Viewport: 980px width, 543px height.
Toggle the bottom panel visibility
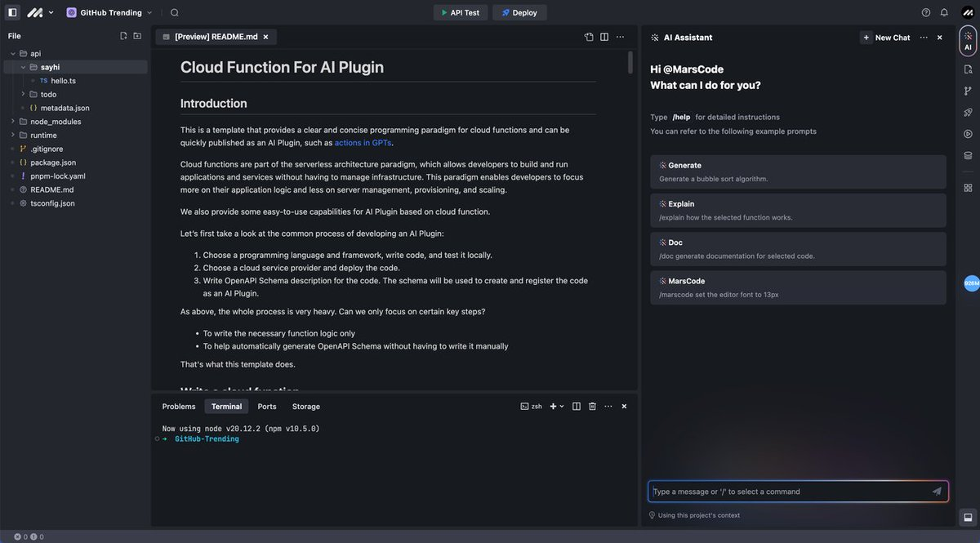click(x=968, y=517)
